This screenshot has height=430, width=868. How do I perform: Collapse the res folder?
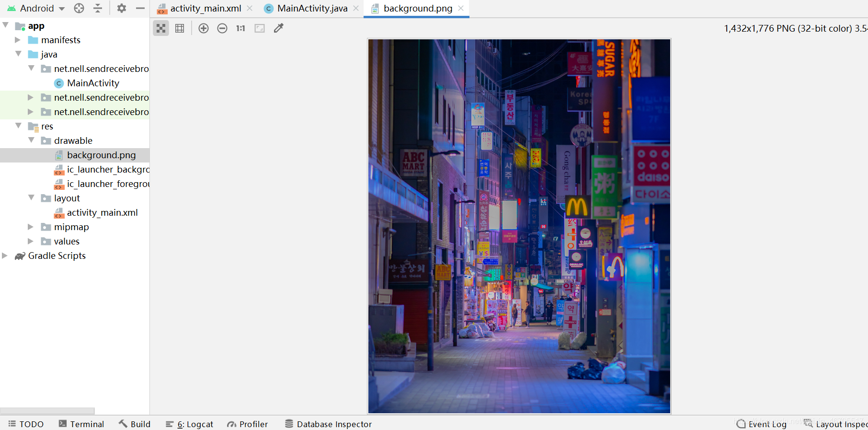click(18, 126)
